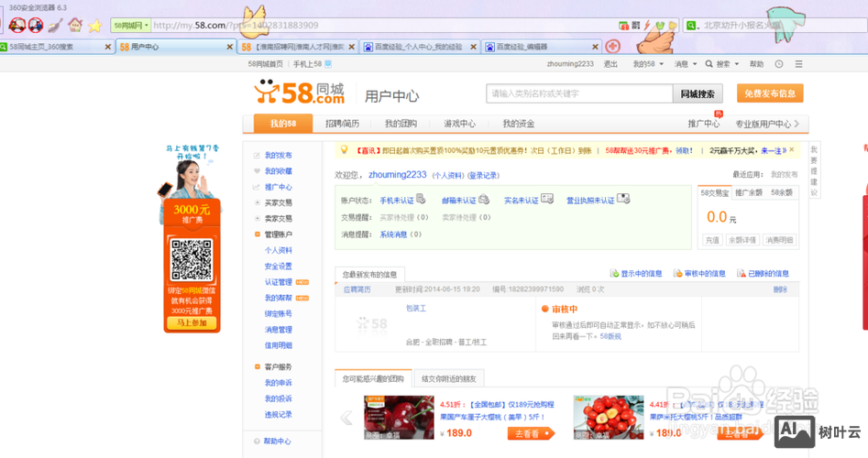
Task: Click the 同城搜索 button
Action: pos(698,94)
